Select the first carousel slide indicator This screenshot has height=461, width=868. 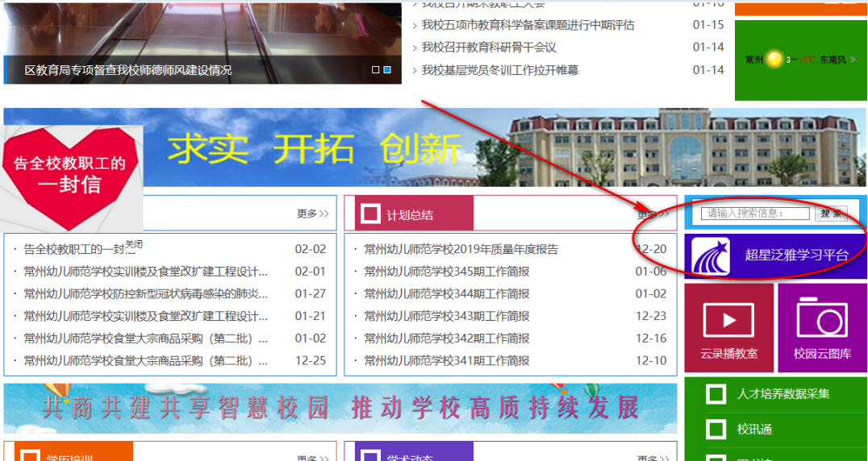[x=376, y=70]
